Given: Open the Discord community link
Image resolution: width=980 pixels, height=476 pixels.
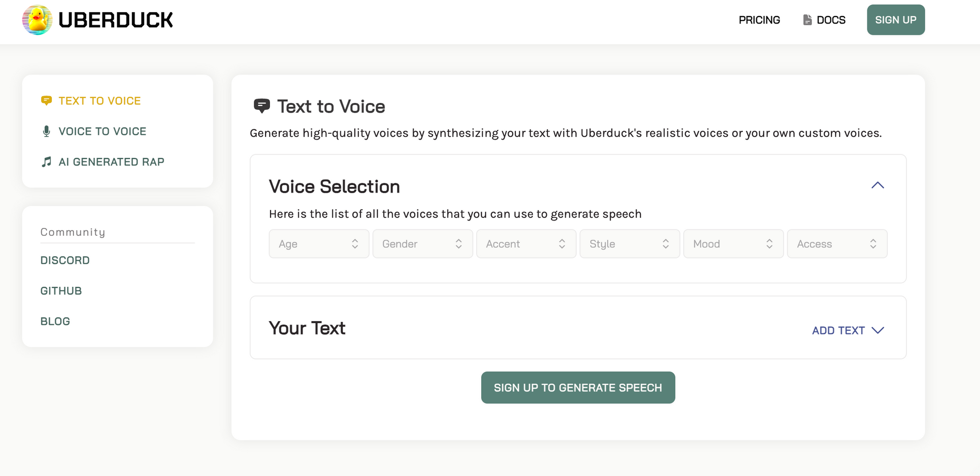Looking at the screenshot, I should [x=65, y=260].
